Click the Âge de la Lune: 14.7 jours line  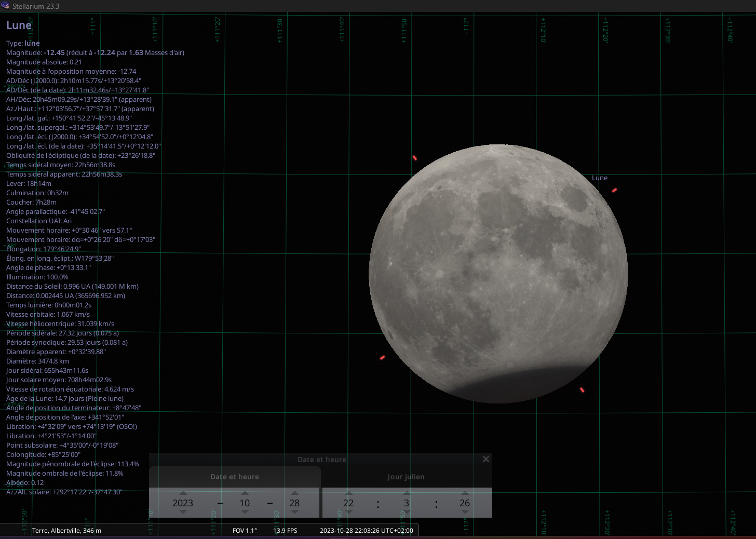pyautogui.click(x=65, y=398)
